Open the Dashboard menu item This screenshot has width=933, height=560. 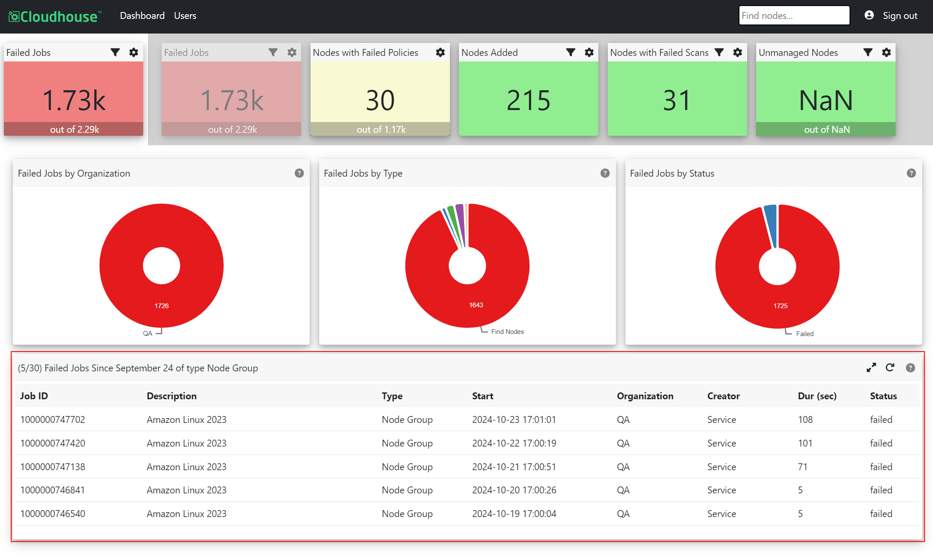click(142, 16)
